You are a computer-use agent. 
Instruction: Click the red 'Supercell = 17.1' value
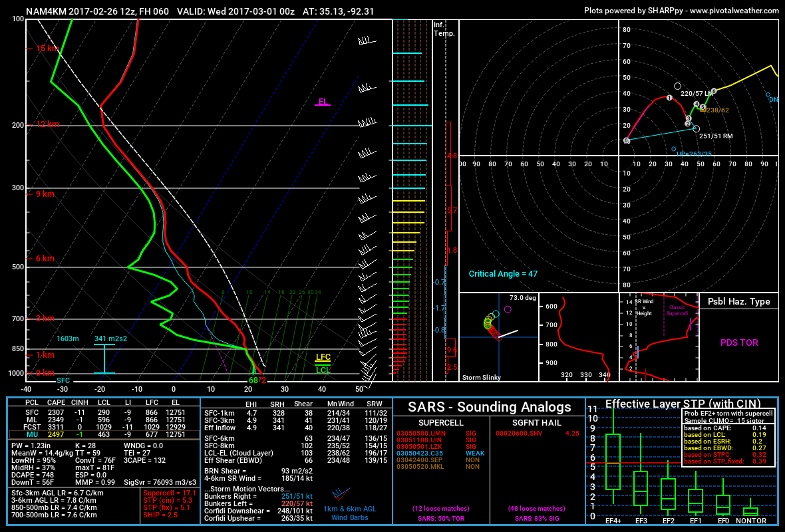[x=169, y=493]
